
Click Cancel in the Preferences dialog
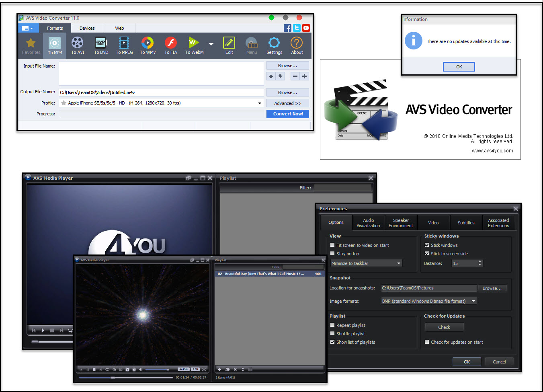click(499, 362)
